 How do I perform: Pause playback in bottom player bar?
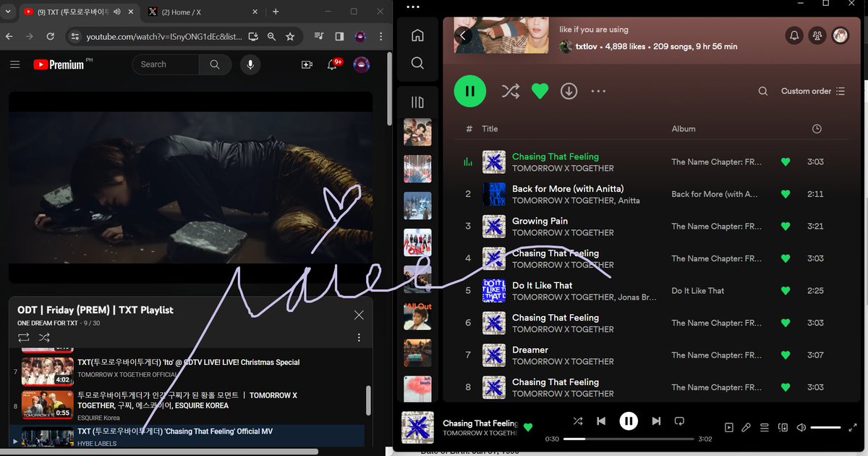click(629, 421)
